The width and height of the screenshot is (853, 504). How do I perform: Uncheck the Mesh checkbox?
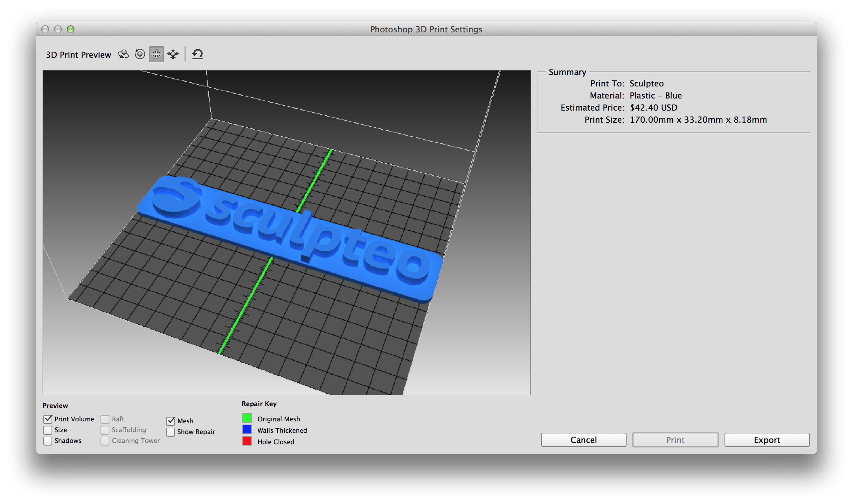pyautogui.click(x=170, y=421)
